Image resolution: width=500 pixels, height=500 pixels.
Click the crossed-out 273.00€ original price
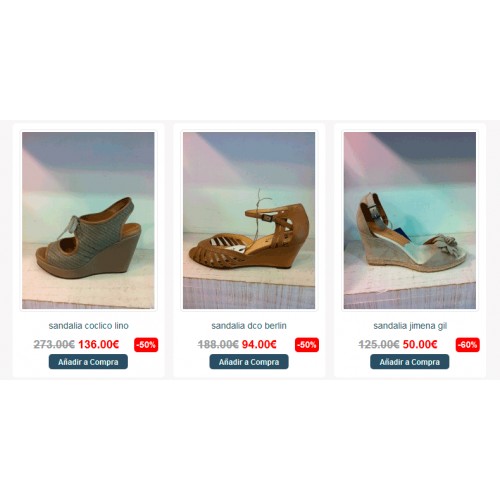pyautogui.click(x=54, y=344)
